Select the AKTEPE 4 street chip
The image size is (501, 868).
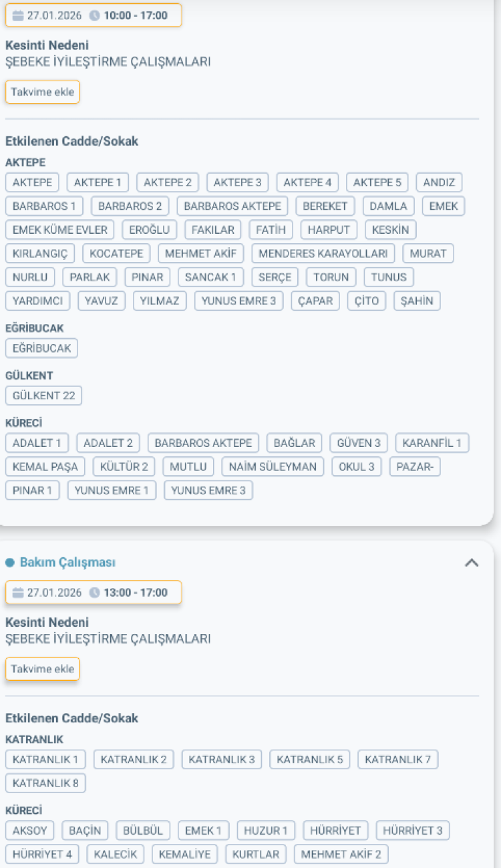[x=307, y=182]
